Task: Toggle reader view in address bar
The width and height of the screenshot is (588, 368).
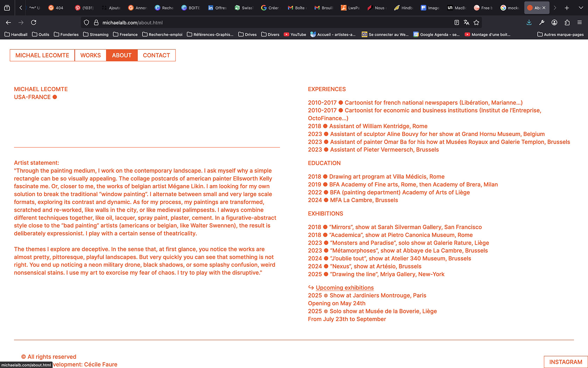Action: coord(457,22)
